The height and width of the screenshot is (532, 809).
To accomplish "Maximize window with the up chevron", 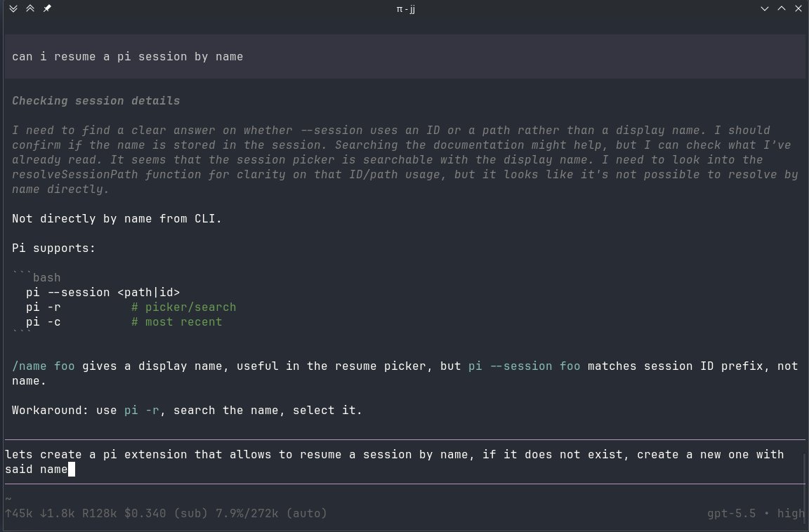I will (x=782, y=8).
